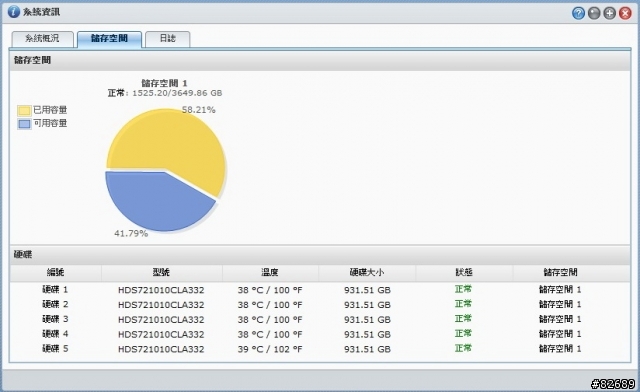Open the 日誌 tab
The height and width of the screenshot is (392, 640).
(167, 39)
